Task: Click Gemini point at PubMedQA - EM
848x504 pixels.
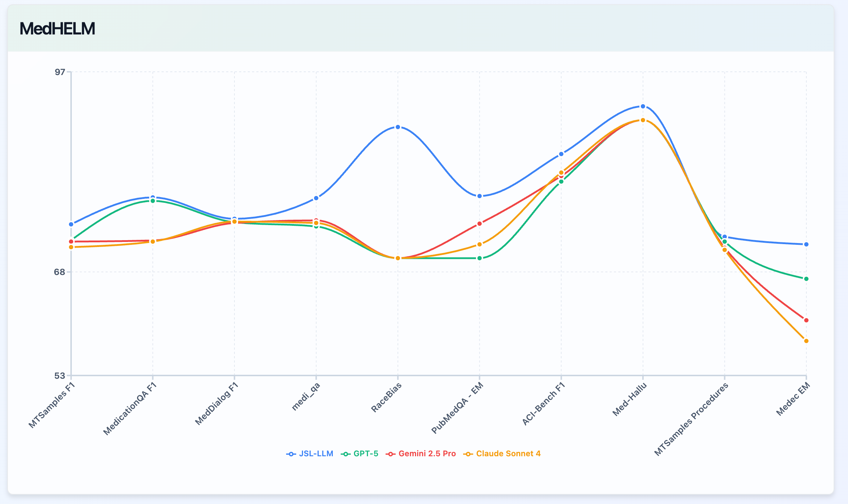Action: pos(480,224)
